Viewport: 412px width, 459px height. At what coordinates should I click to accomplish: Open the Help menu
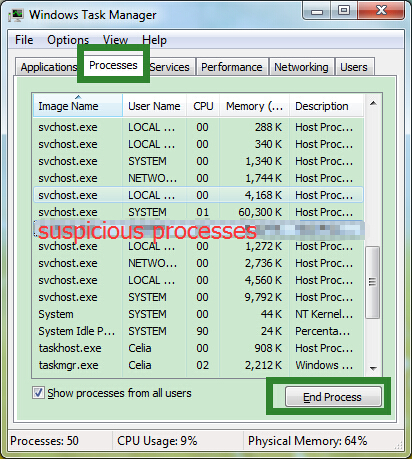click(154, 40)
